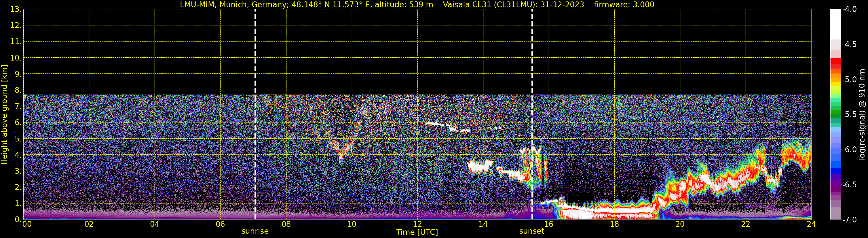868x238 pixels.
Task: Click the '04' time axis tick label
Action: (155, 224)
